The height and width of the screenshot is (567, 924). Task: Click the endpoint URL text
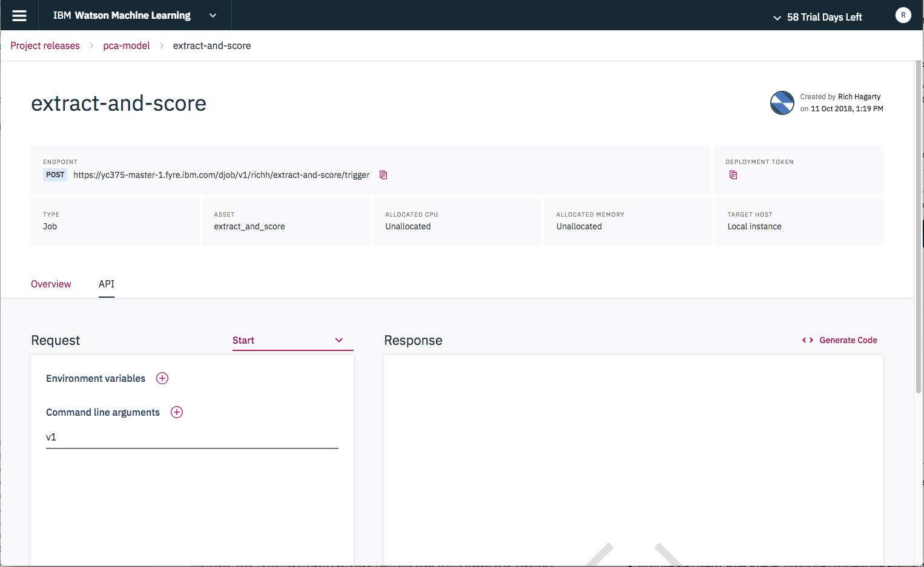pos(222,175)
